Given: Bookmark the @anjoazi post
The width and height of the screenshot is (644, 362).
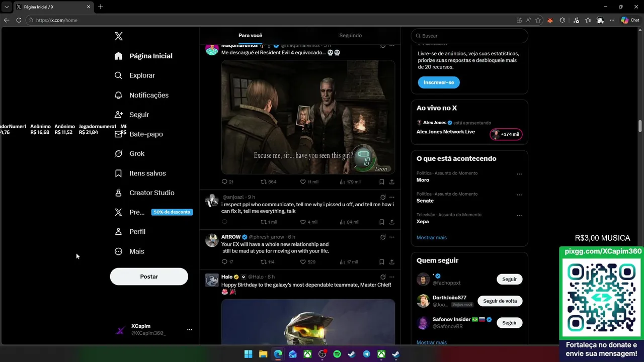Looking at the screenshot, I should pos(382,222).
